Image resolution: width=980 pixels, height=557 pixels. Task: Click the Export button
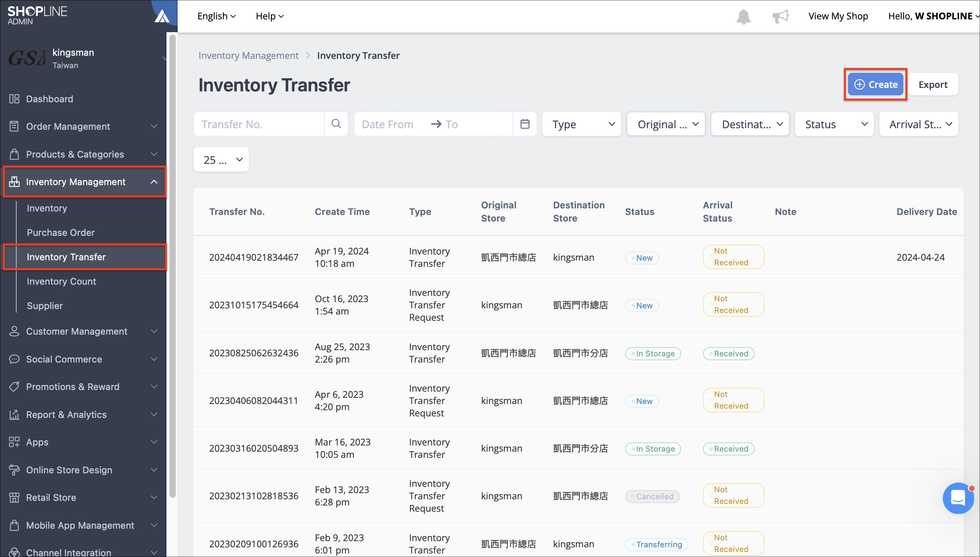(933, 84)
